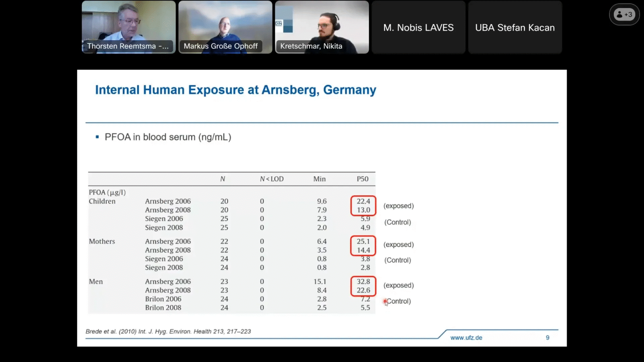Click the UBA Stefan Kacan participant tile
644x362 pixels.
coord(515,27)
